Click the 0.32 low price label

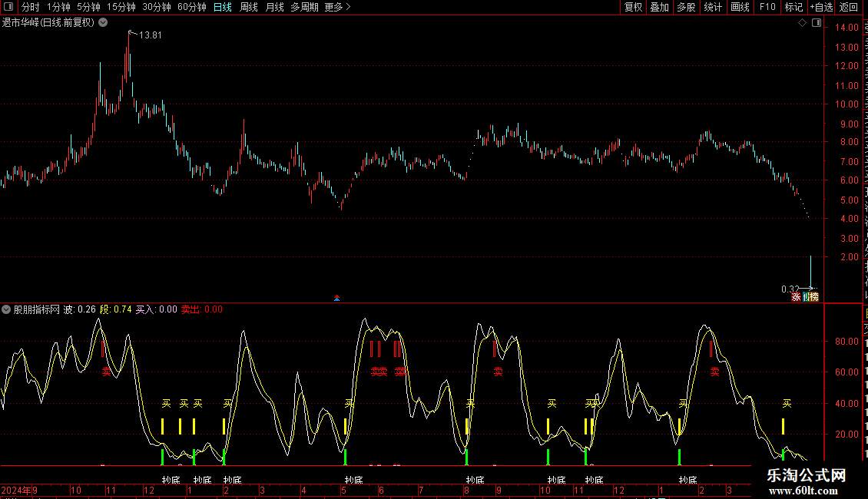tap(790, 289)
